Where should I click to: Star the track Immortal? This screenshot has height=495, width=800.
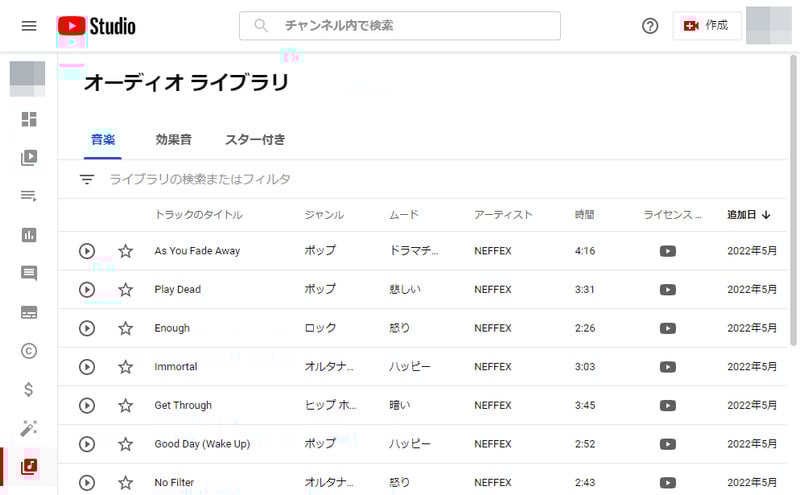click(126, 367)
